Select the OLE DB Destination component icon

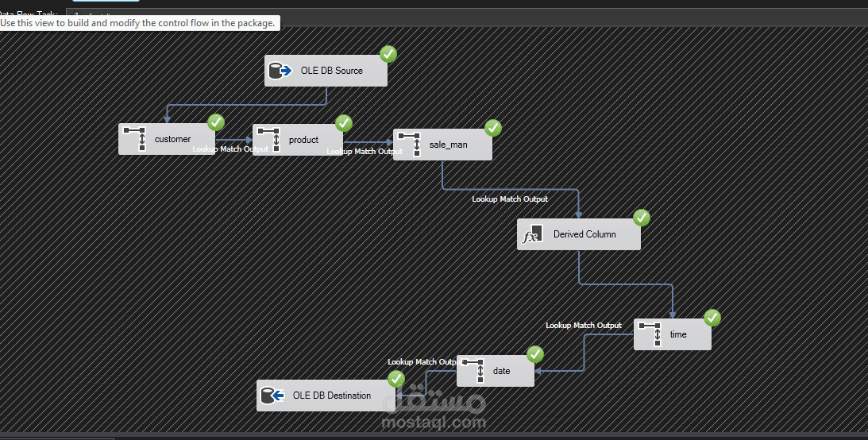(x=272, y=396)
